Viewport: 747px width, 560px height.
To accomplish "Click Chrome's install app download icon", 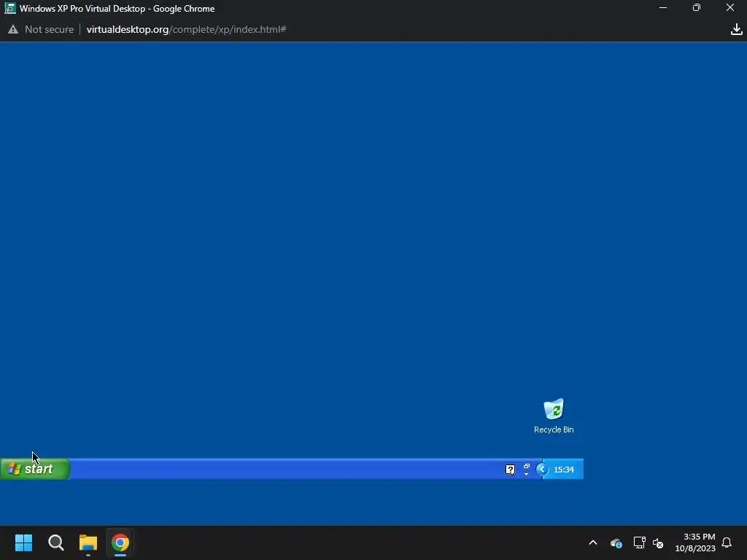I will click(x=737, y=29).
